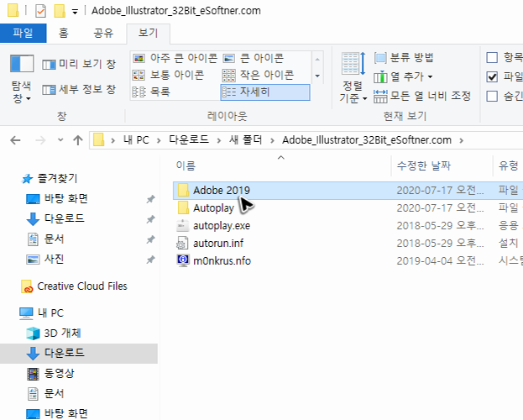Open the Recent locations dropdown
Viewport: 523px width, 420px height.
point(60,140)
